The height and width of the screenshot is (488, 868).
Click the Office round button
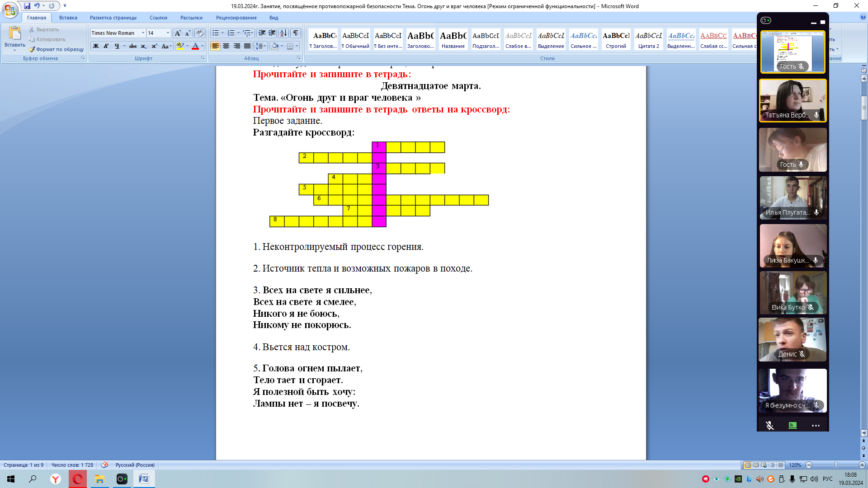tap(10, 10)
